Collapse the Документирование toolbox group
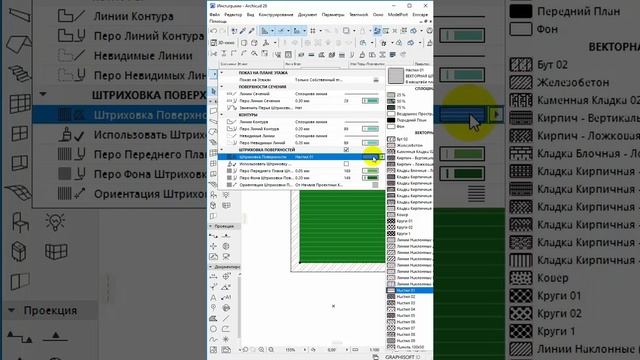The height and width of the screenshot is (360, 640). (211, 267)
